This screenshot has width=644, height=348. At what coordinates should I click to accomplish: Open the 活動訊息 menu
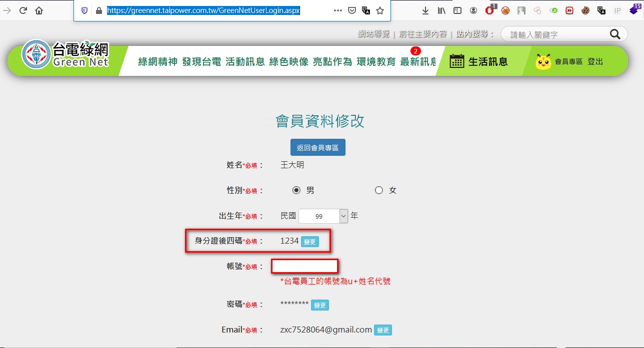[245, 62]
